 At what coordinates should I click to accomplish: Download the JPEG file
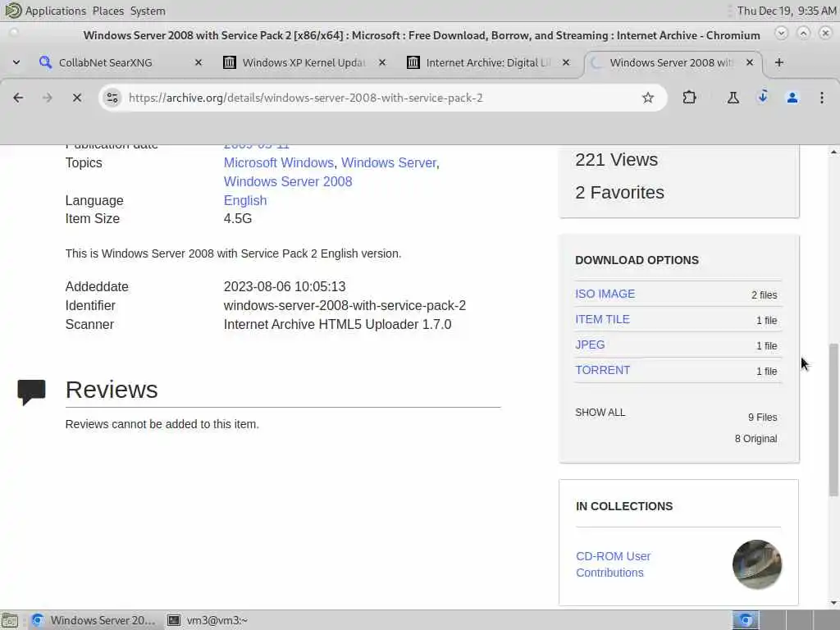[x=590, y=345]
